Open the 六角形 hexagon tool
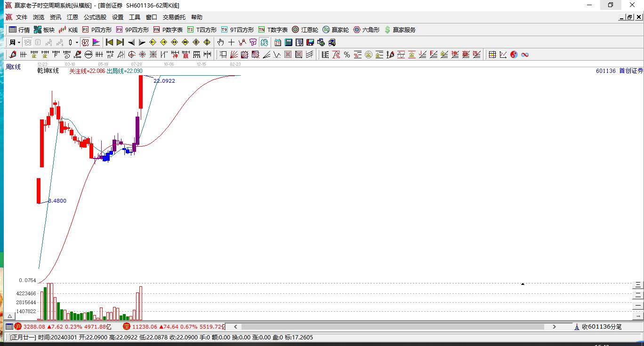 pyautogui.click(x=366, y=30)
